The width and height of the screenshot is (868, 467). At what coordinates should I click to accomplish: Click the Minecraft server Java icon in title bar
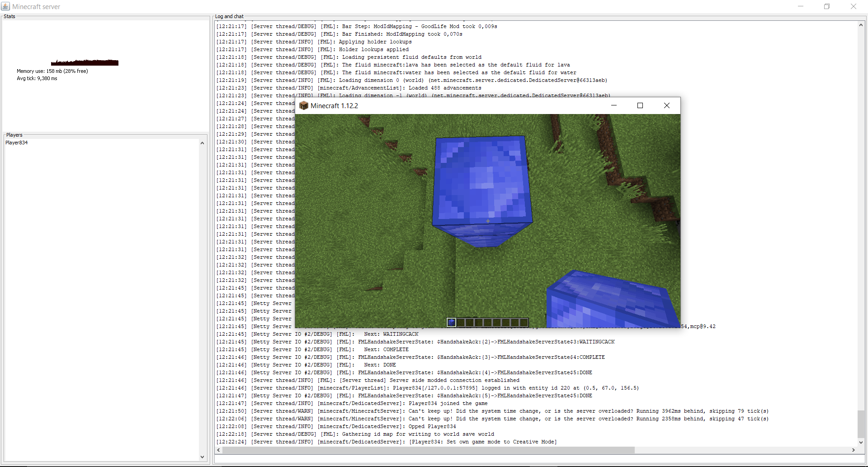5,6
